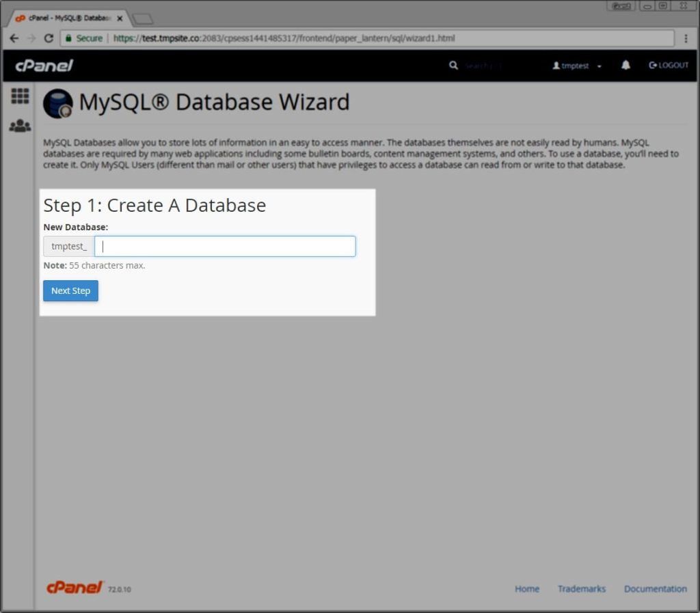Click the 'Note: 55 characters max.' text
The image size is (700, 613).
pos(94,265)
